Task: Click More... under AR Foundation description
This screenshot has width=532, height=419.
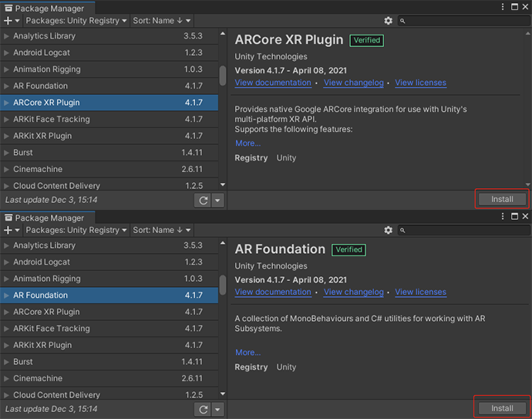Action: 248,353
